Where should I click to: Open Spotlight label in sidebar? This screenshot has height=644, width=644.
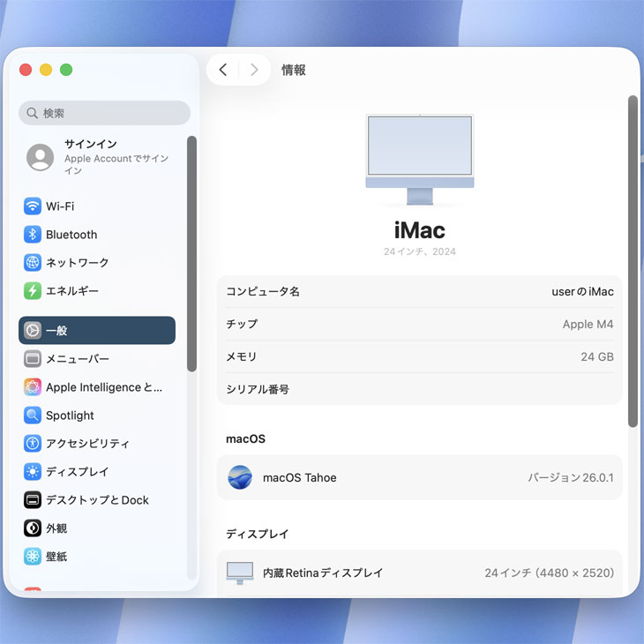point(70,416)
